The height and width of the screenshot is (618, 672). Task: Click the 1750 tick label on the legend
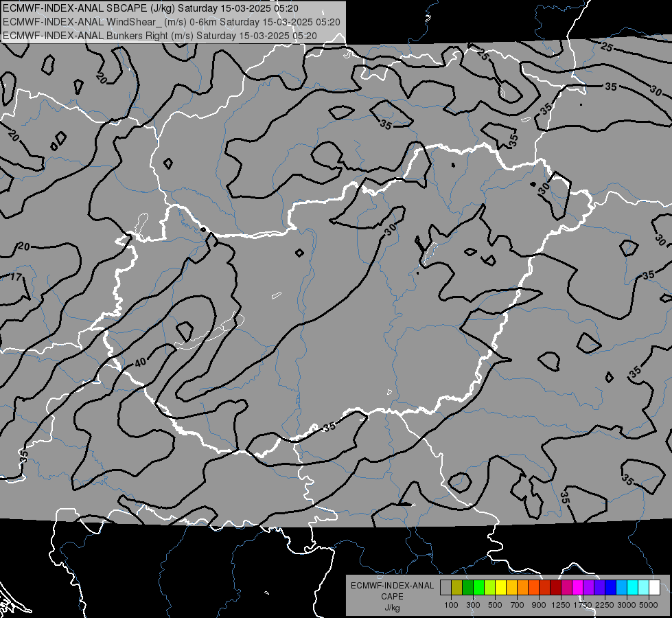pyautogui.click(x=583, y=605)
